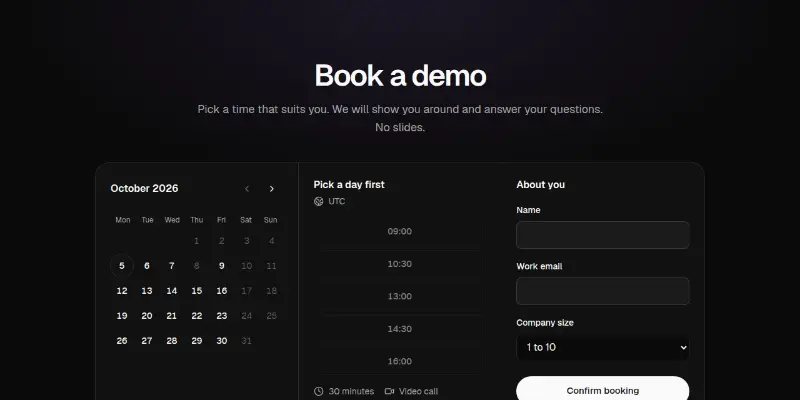Select October 5 on the calendar

point(122,266)
